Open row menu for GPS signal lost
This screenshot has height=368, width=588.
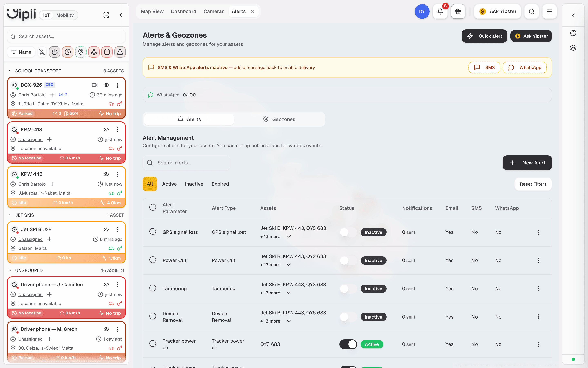click(538, 232)
